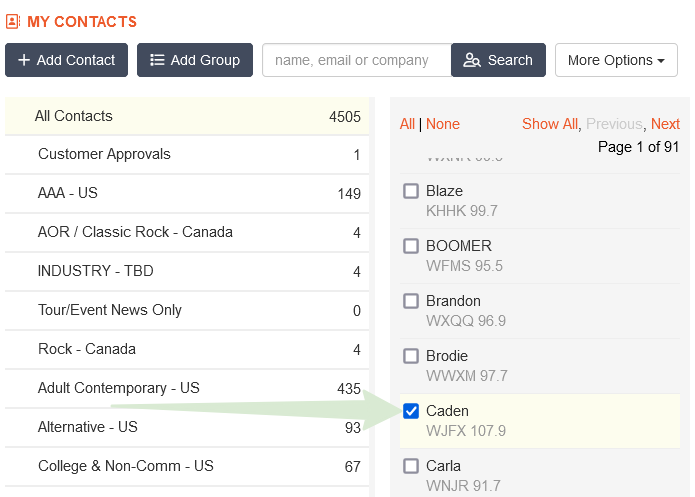The width and height of the screenshot is (695, 497).
Task: Select the BOOMER contact checkbox
Action: coord(411,246)
